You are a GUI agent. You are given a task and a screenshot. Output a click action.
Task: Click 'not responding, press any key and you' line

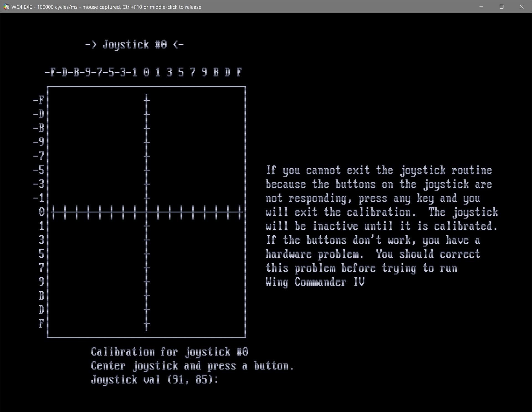click(373, 199)
